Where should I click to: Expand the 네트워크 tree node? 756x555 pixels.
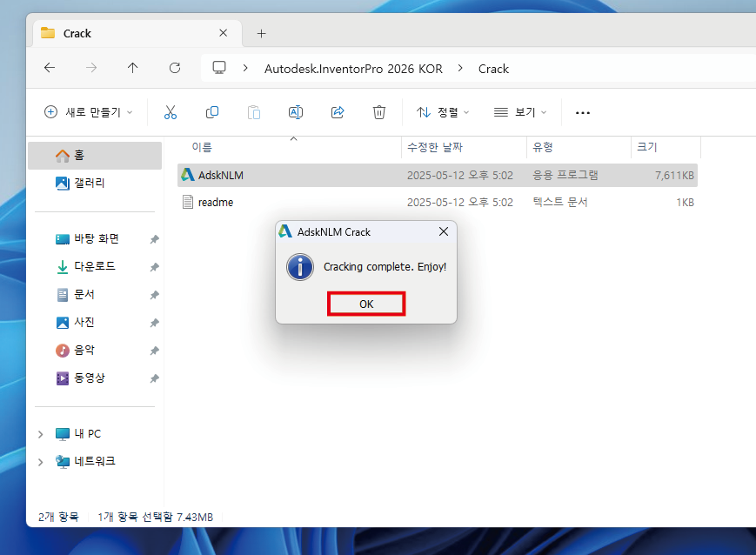[41, 462]
